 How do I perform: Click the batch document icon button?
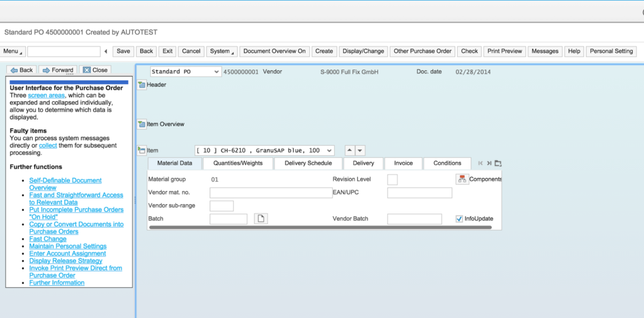[261, 219]
